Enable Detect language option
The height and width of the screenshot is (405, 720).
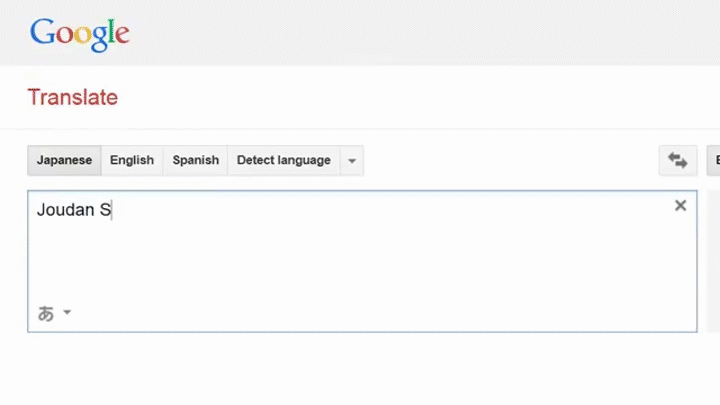pos(283,160)
